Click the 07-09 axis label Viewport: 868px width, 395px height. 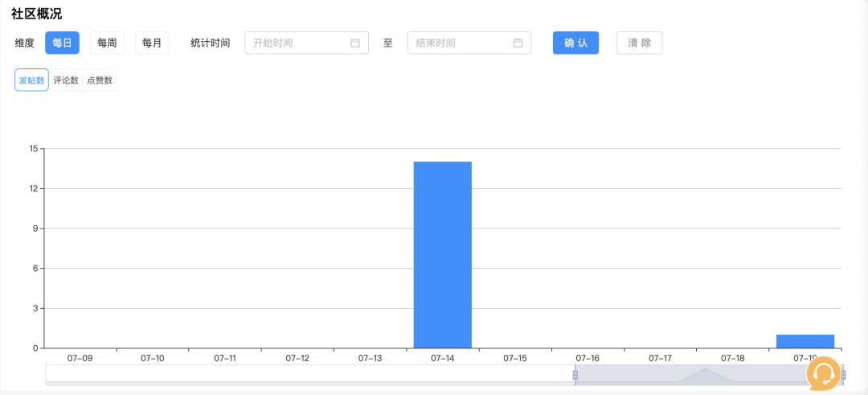80,359
